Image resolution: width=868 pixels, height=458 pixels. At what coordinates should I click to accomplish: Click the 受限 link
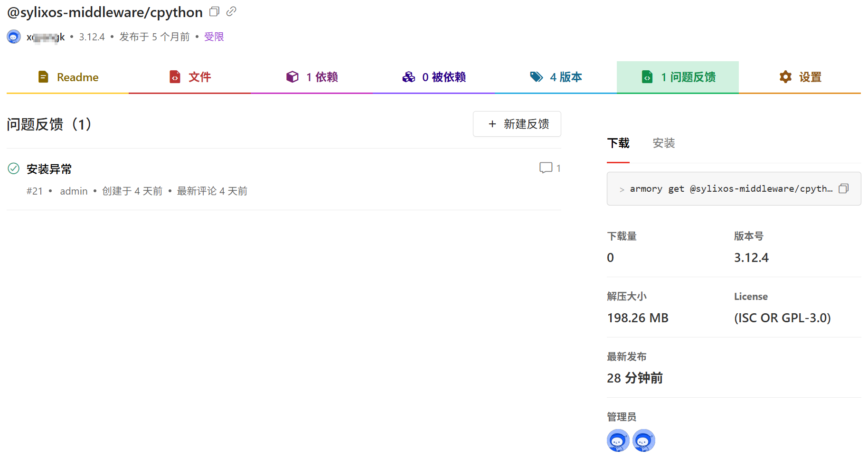click(x=214, y=37)
